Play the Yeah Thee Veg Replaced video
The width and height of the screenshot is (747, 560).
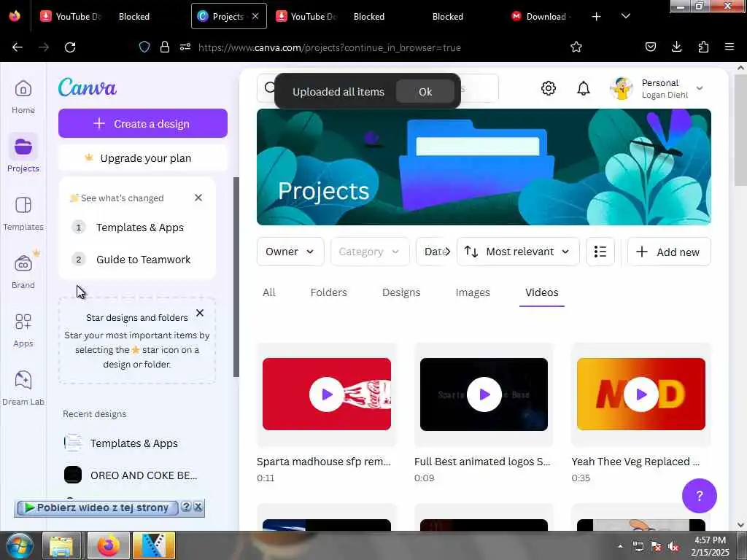pos(640,394)
